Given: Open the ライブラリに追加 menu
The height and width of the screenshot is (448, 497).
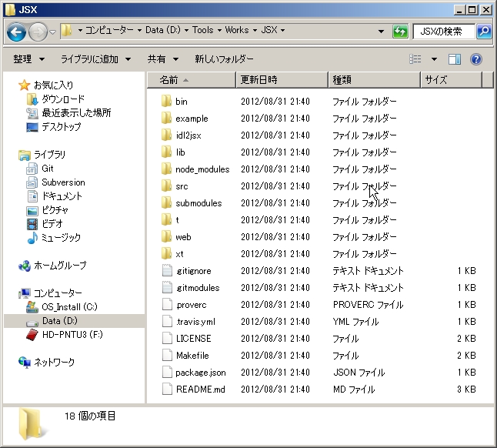Looking at the screenshot, I should tap(95, 59).
